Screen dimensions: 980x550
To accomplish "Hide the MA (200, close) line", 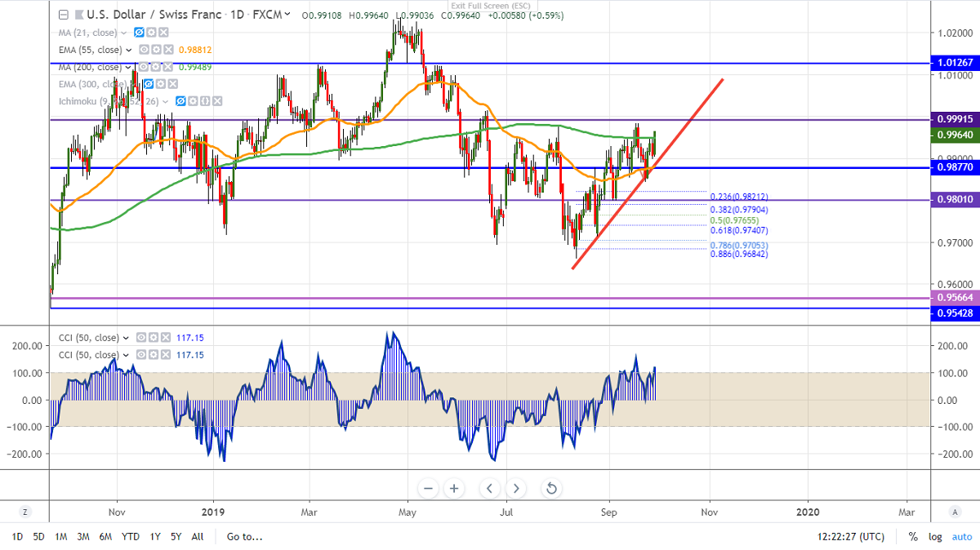I will [144, 67].
